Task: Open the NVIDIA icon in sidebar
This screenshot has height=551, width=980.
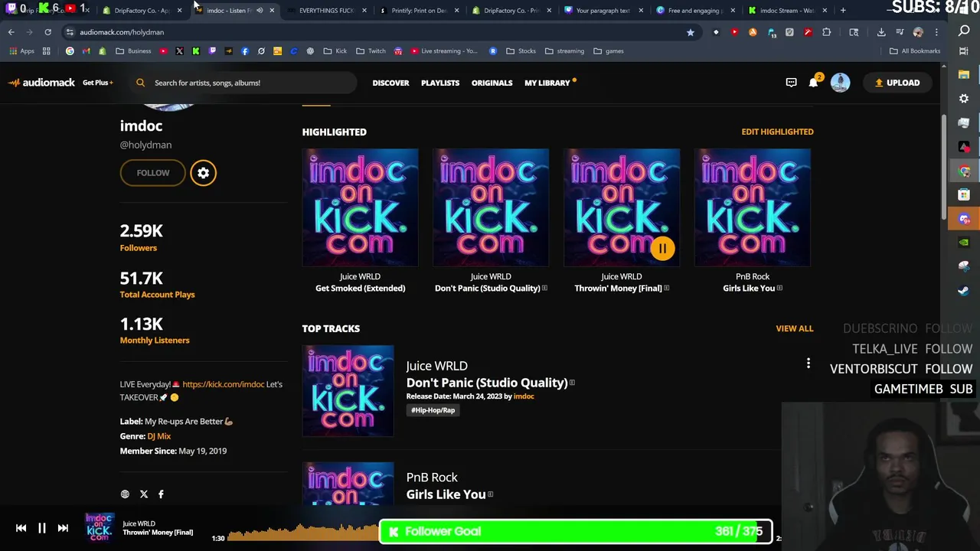Action: pos(964,243)
